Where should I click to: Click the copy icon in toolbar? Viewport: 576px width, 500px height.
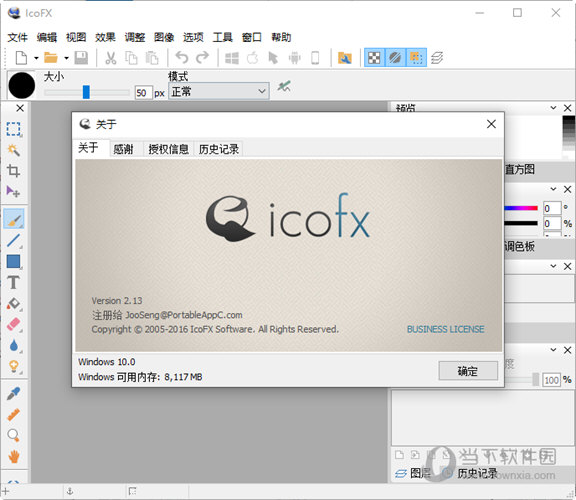(x=131, y=58)
